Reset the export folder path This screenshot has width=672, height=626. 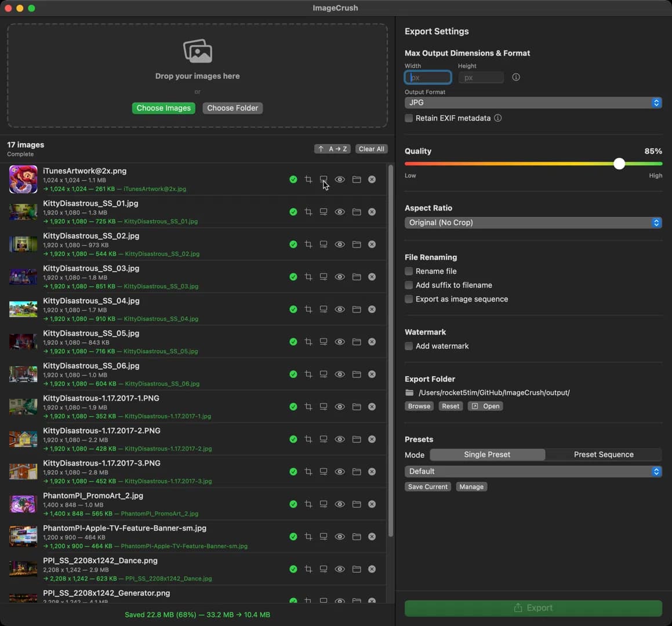[x=451, y=406]
